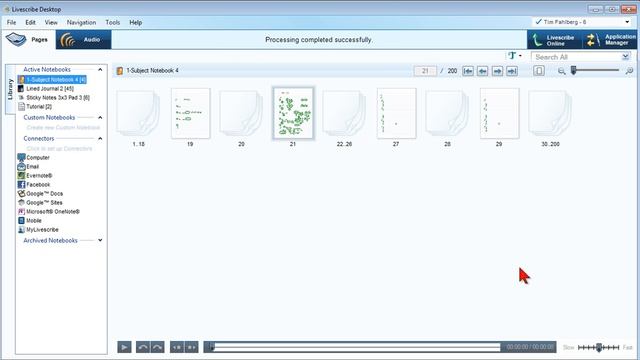This screenshot has height=360, width=640.
Task: Open the Help menu
Action: coord(136,22)
